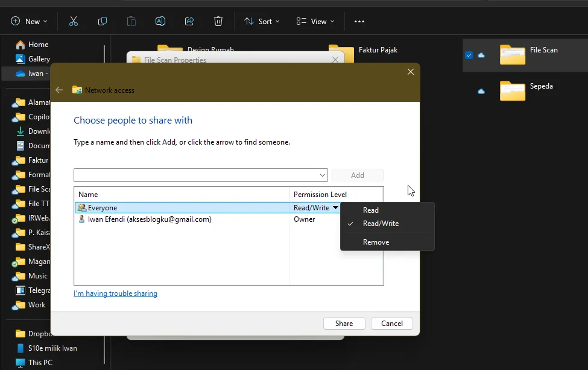The image size is (588, 370).
Task: Select the Cut icon in the toolbar
Action: [74, 21]
